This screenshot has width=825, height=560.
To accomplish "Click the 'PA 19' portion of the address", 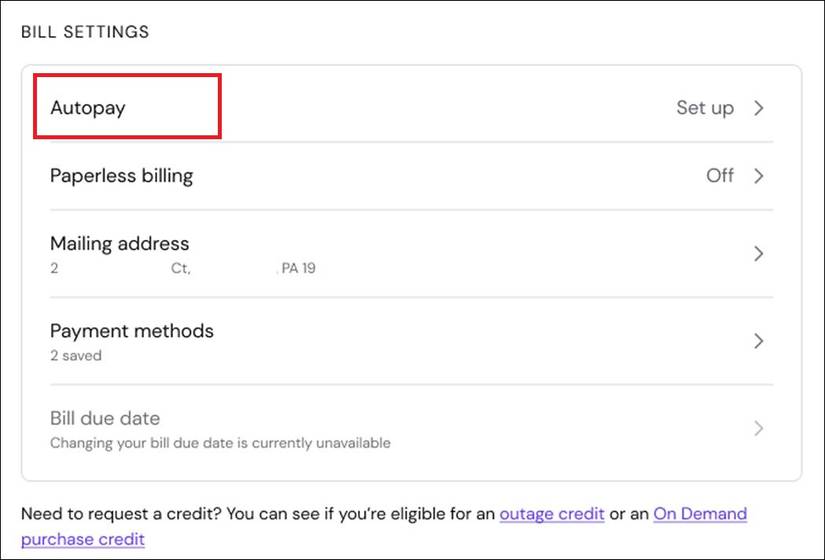I will [296, 268].
